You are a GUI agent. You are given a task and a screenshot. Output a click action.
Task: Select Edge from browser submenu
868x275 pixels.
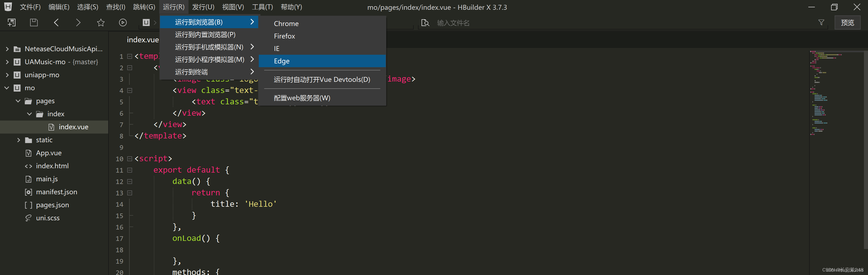coord(322,61)
